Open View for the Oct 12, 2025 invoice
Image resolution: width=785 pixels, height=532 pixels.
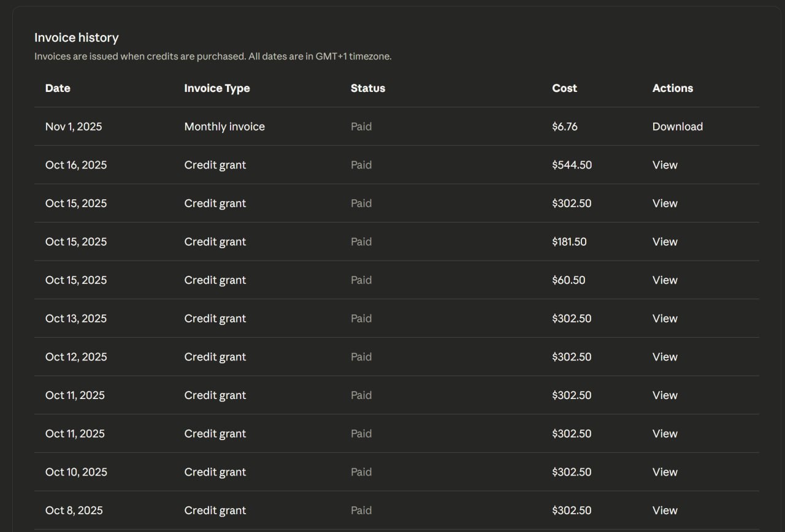[665, 357]
